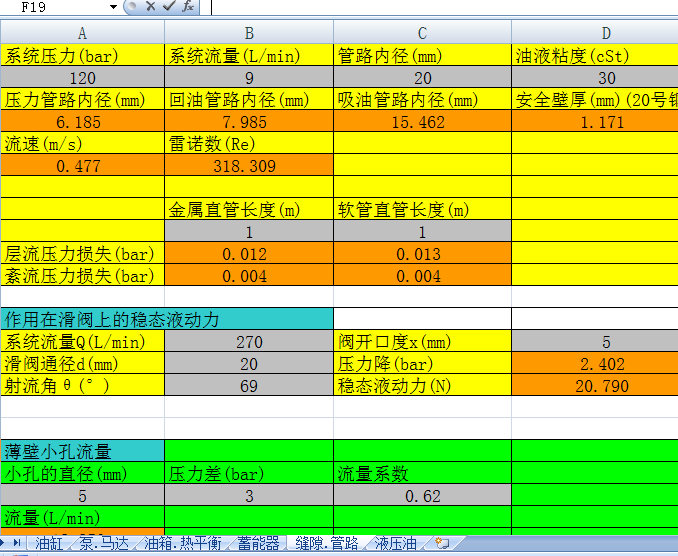Jump to last sheet with tab navigation arrow
The height and width of the screenshot is (556, 678).
(x=17, y=543)
